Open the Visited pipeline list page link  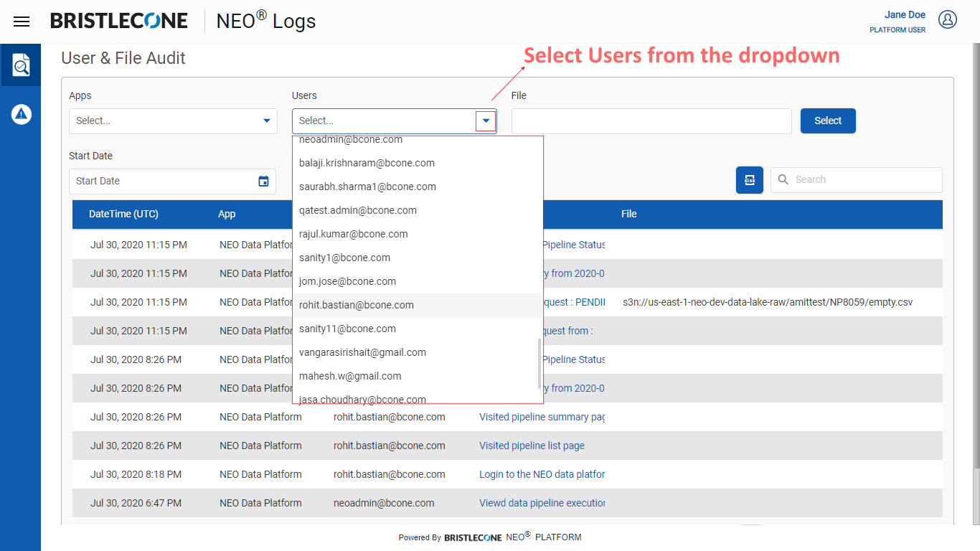(x=532, y=446)
